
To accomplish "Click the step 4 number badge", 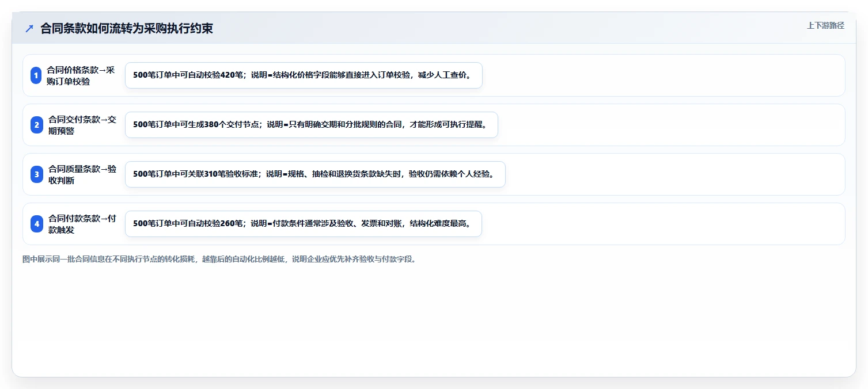I will [36, 224].
